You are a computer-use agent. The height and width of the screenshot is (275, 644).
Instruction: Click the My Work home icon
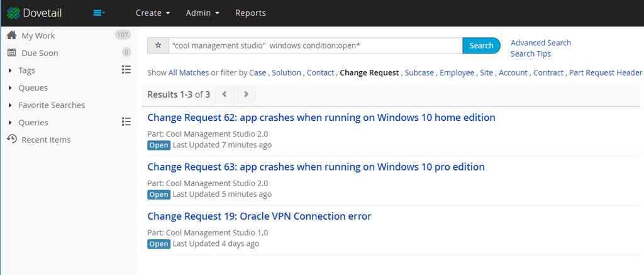pyautogui.click(x=11, y=35)
